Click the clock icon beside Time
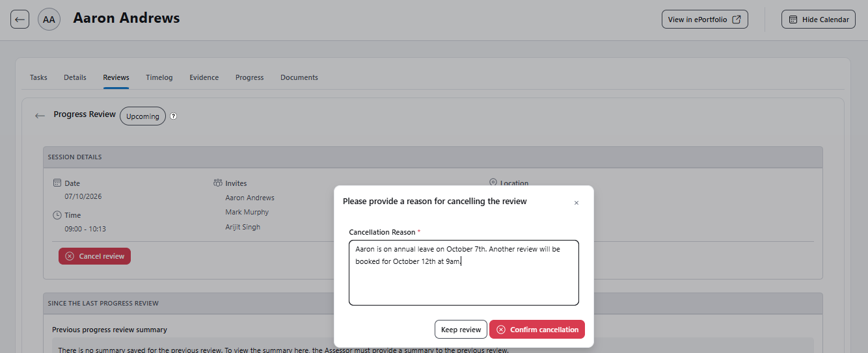 [x=57, y=215]
